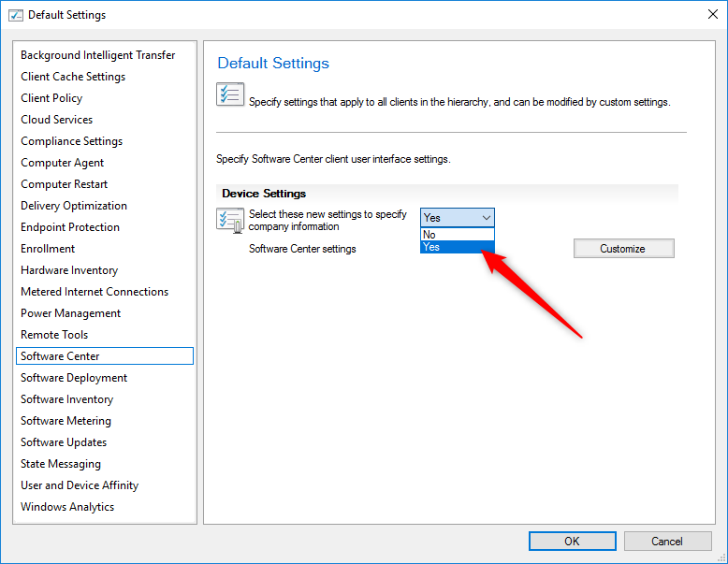This screenshot has height=564, width=728.
Task: Select Software Center in the list
Action: [105, 356]
